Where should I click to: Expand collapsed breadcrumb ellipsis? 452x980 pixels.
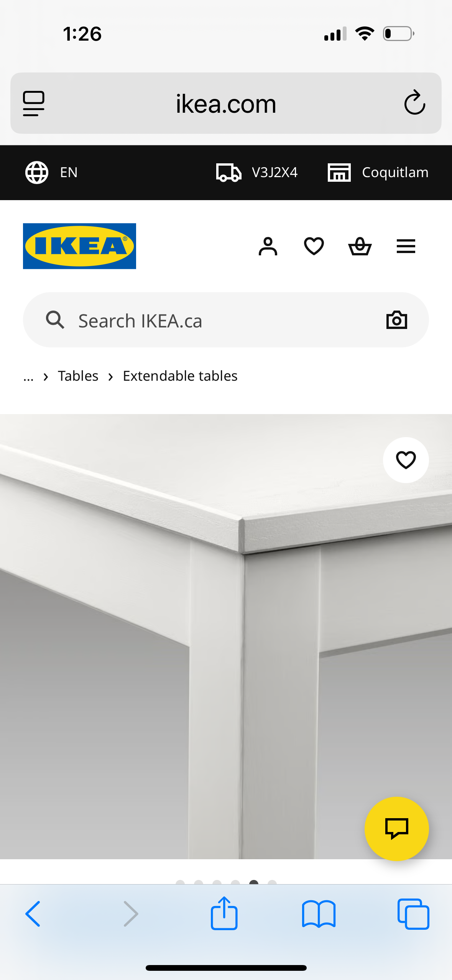pyautogui.click(x=28, y=377)
